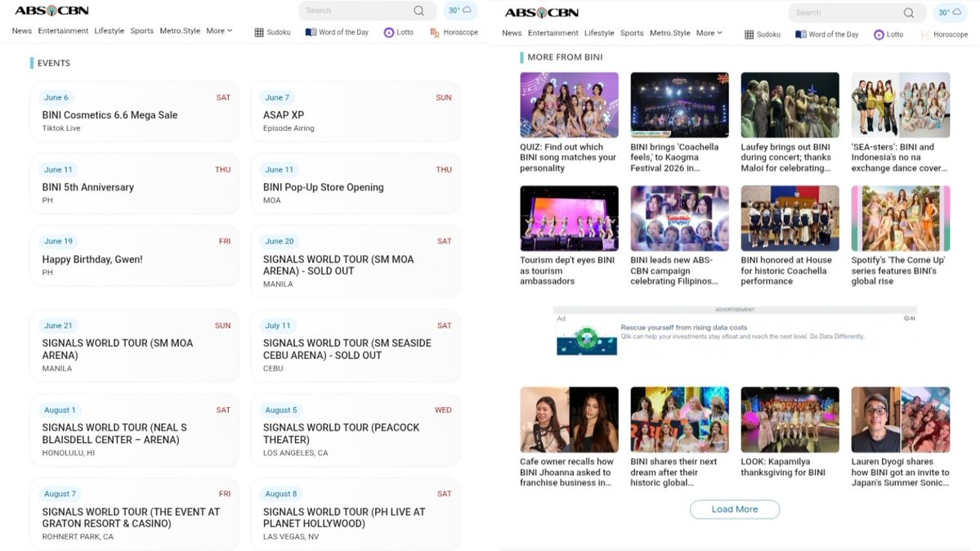Viewport: 980px width, 551px height.
Task: Open Neal S Blaisdell Center event card
Action: pyautogui.click(x=134, y=430)
